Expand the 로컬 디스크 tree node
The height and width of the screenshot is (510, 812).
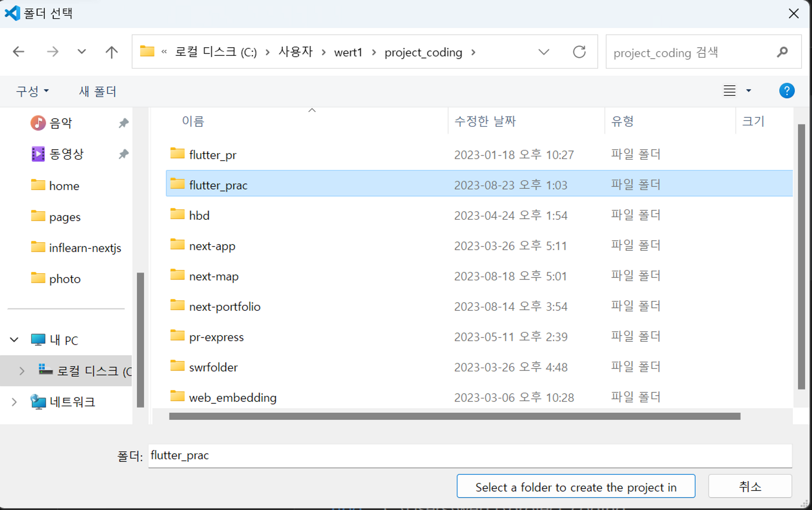(x=22, y=371)
